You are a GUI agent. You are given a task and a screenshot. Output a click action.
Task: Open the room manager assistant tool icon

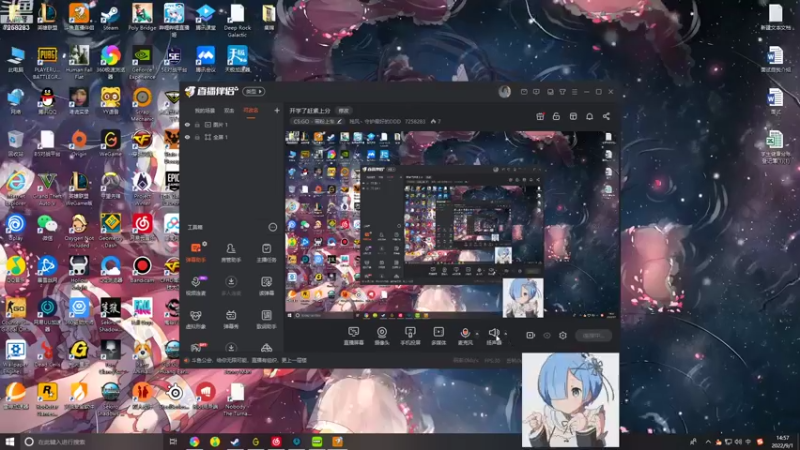(231, 253)
